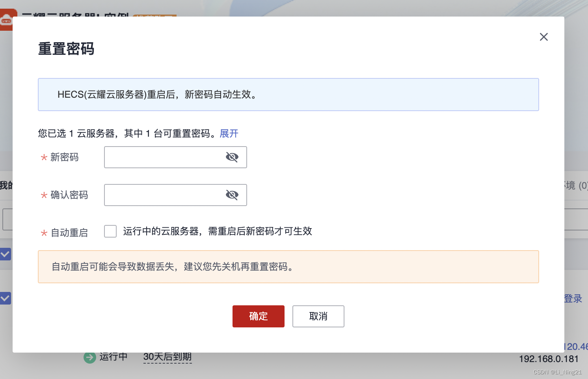Click the 运行中的云服务器 checkbox label text

[218, 231]
